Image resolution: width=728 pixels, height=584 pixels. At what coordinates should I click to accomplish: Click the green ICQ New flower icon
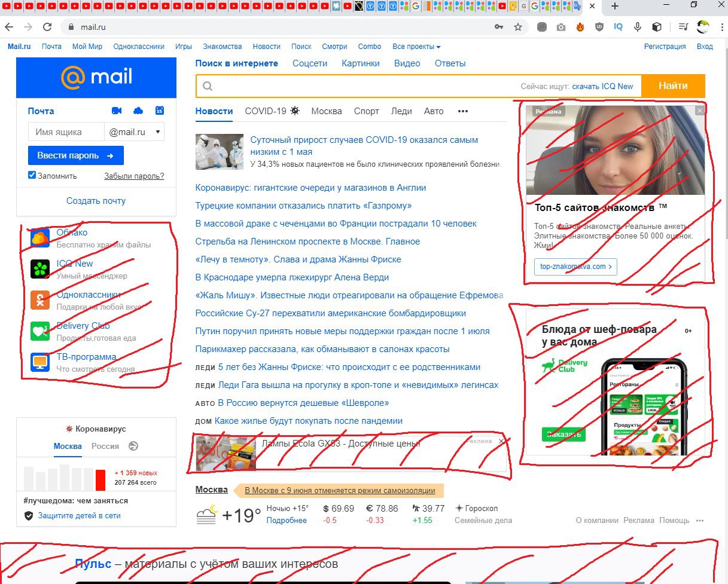40,268
